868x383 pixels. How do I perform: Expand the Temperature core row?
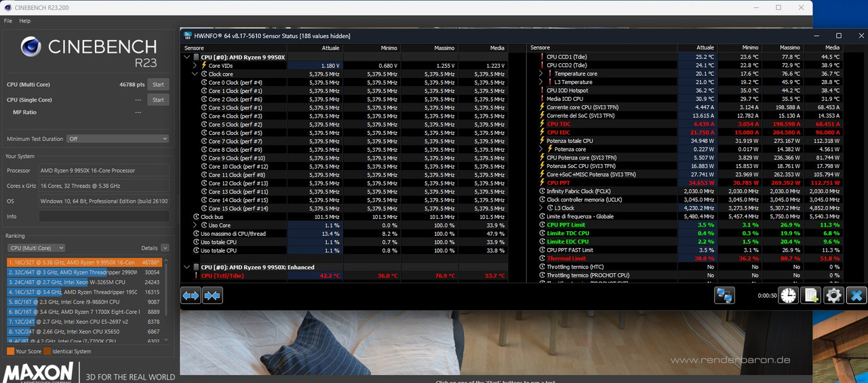point(541,73)
